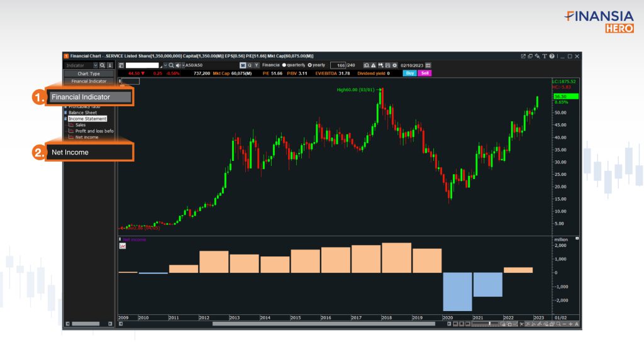
Task: Click the symbol input field
Action: pyautogui.click(x=142, y=65)
